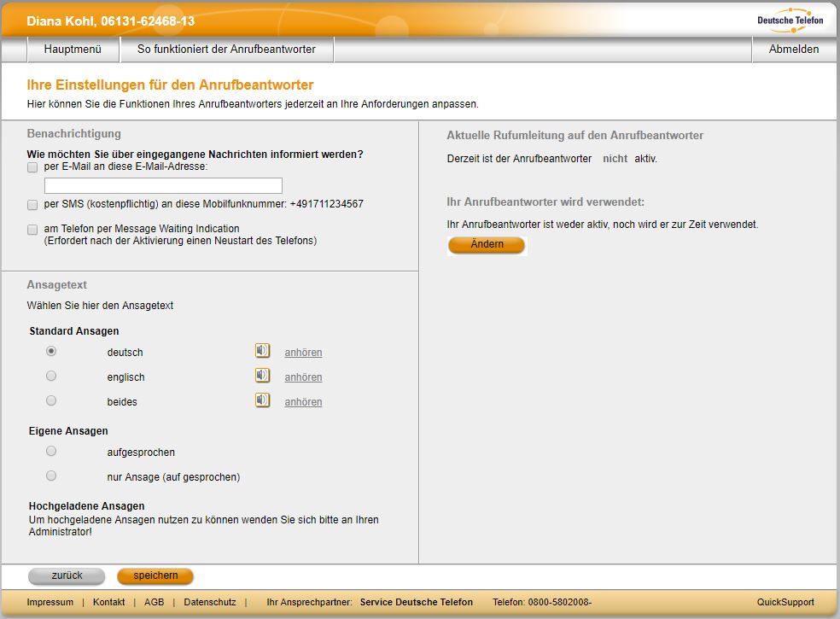Open QuickSupport in the footer

785,603
